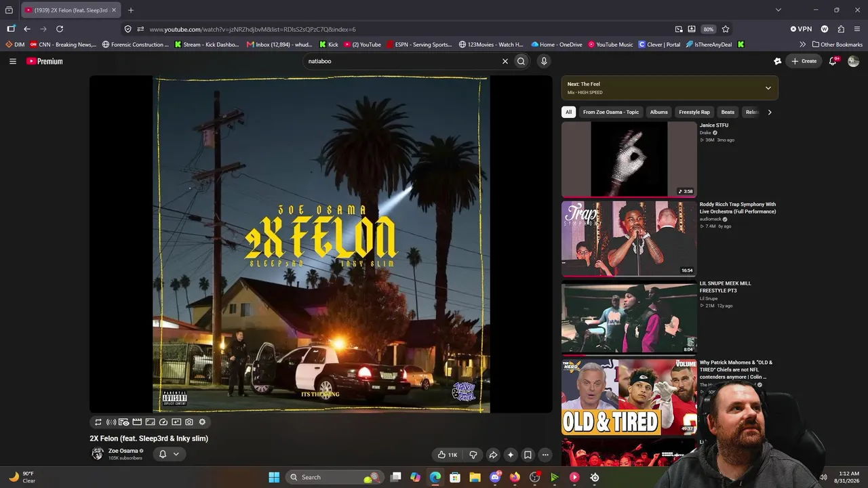Select the Beats filter chip
868x488 pixels.
(728, 112)
